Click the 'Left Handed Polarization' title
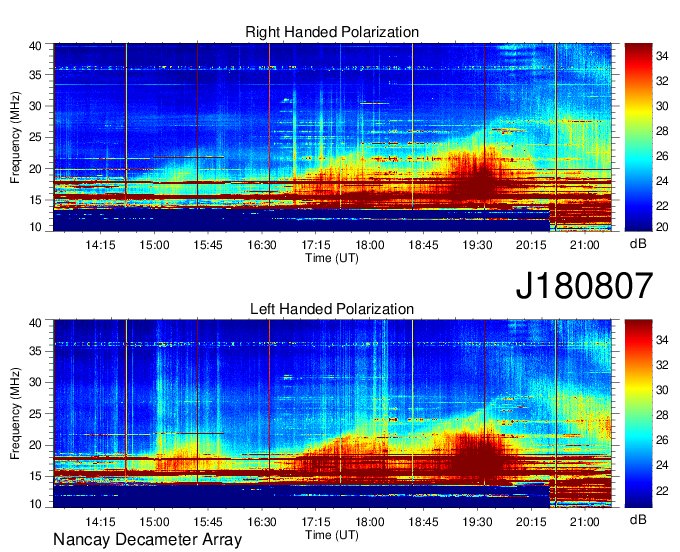 332,309
